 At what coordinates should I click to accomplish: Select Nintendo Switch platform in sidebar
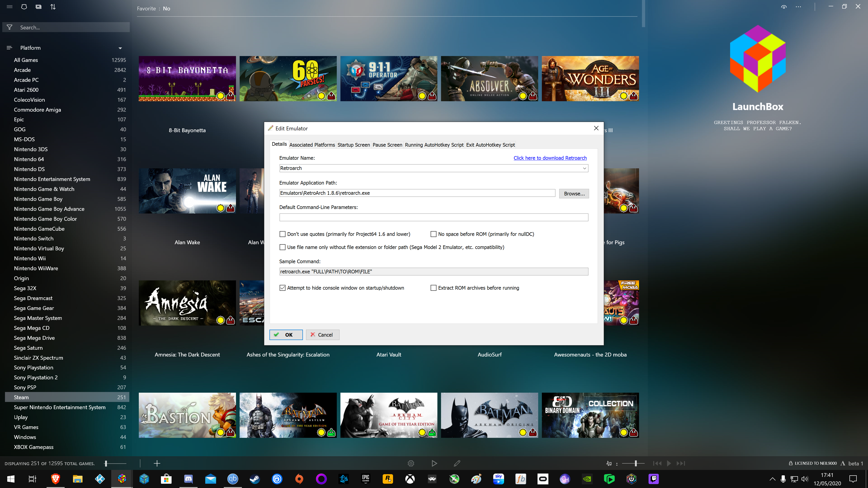pos(67,238)
